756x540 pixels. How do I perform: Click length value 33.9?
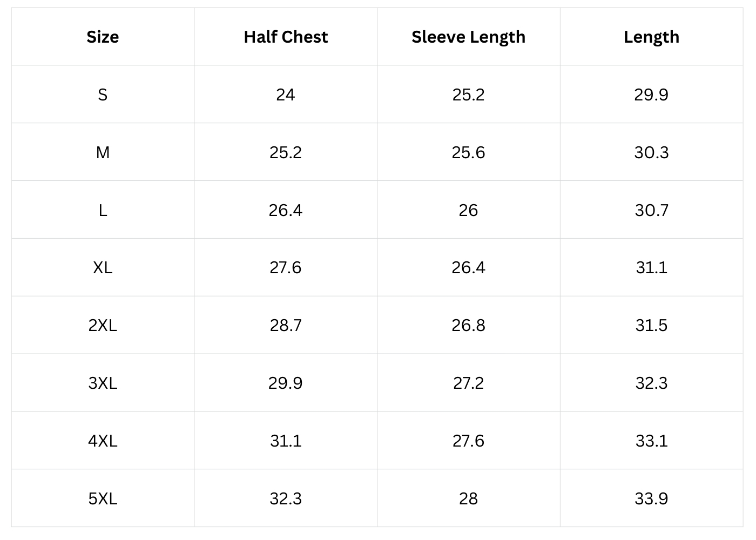pos(651,498)
